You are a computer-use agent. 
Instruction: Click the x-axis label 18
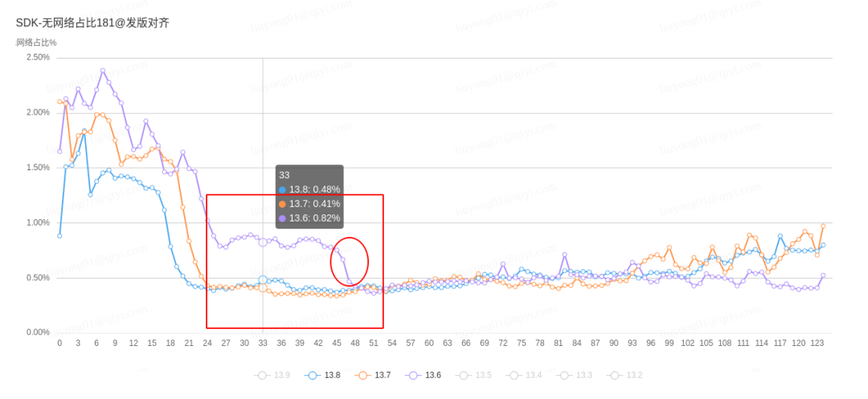point(170,343)
